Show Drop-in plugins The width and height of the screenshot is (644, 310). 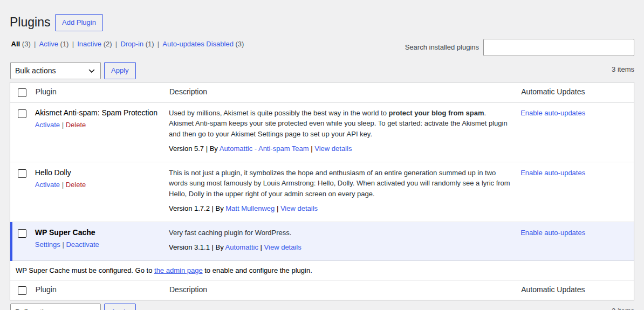(132, 44)
